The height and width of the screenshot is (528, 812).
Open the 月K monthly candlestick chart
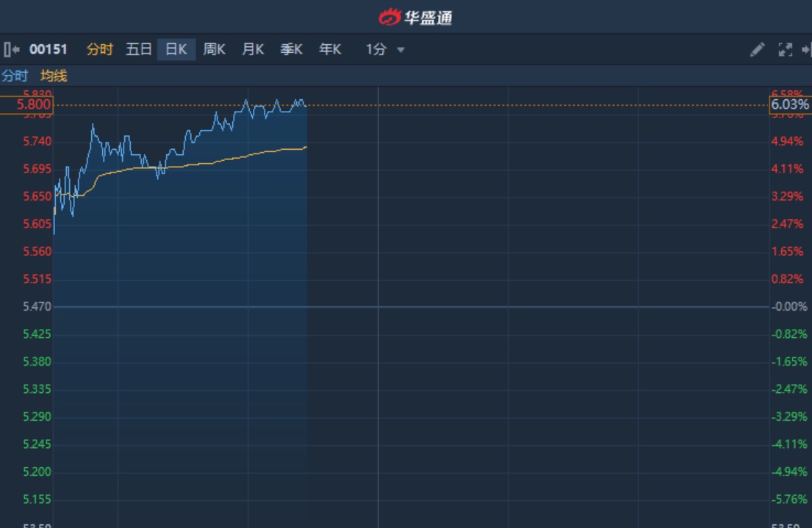coord(253,50)
